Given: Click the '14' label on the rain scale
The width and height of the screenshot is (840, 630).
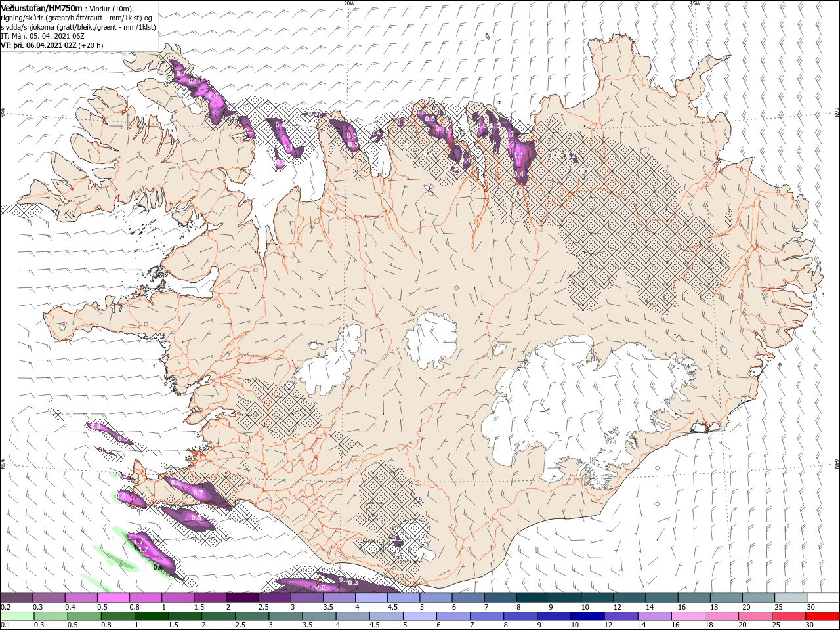Looking at the screenshot, I should click(642, 625).
